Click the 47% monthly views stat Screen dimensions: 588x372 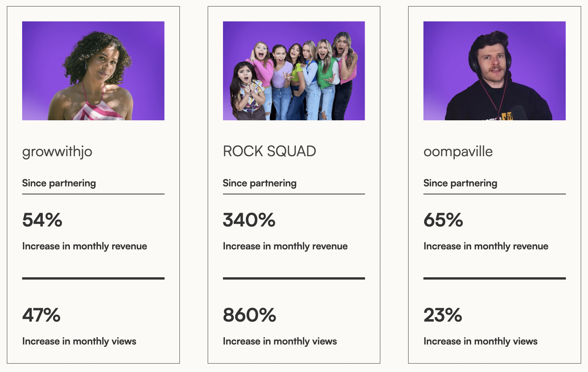pyautogui.click(x=41, y=315)
